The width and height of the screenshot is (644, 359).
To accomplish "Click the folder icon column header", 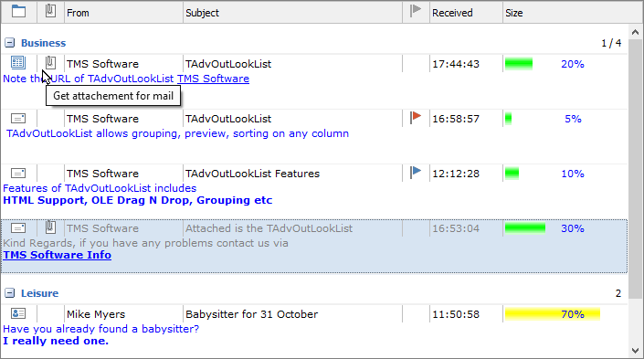I will (18, 11).
